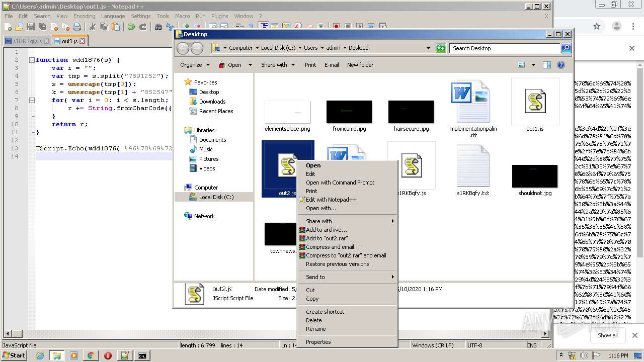Select the implementationpalm.rtf file
This screenshot has width=644, height=362.
[473, 108]
